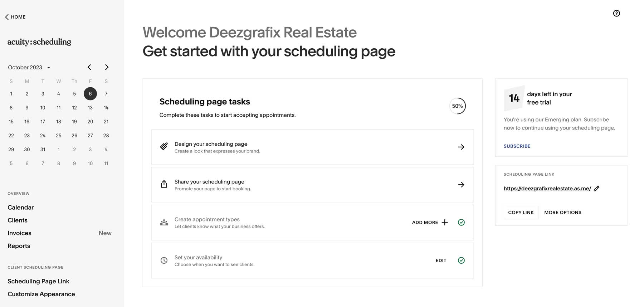Click the availability clock icon
Viewport: 644px width, 307px height.
[x=164, y=260]
